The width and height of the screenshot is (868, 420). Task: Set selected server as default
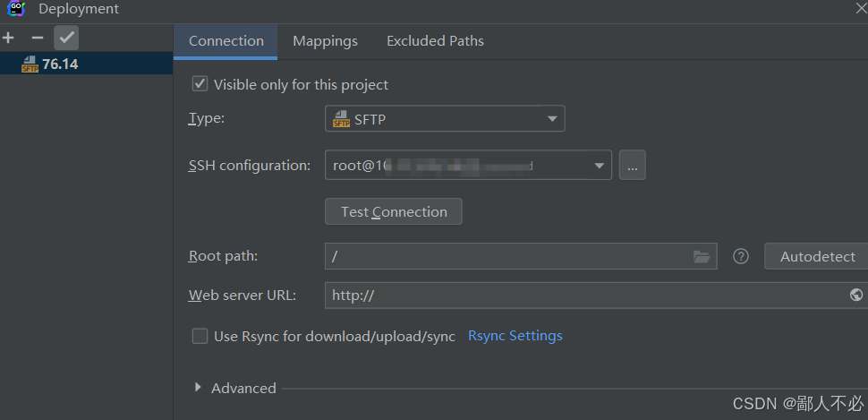click(x=66, y=38)
